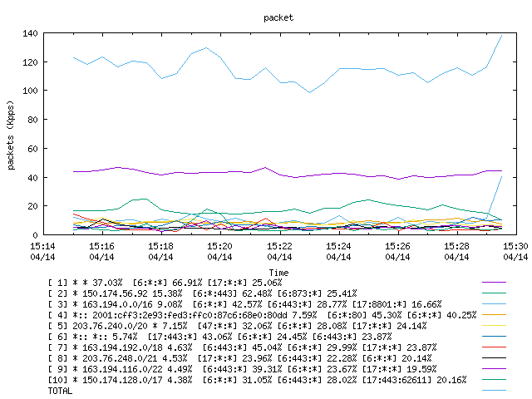This screenshot has width=532, height=399.
Task: Click the y-axis tick value 80
Action: coord(32,120)
